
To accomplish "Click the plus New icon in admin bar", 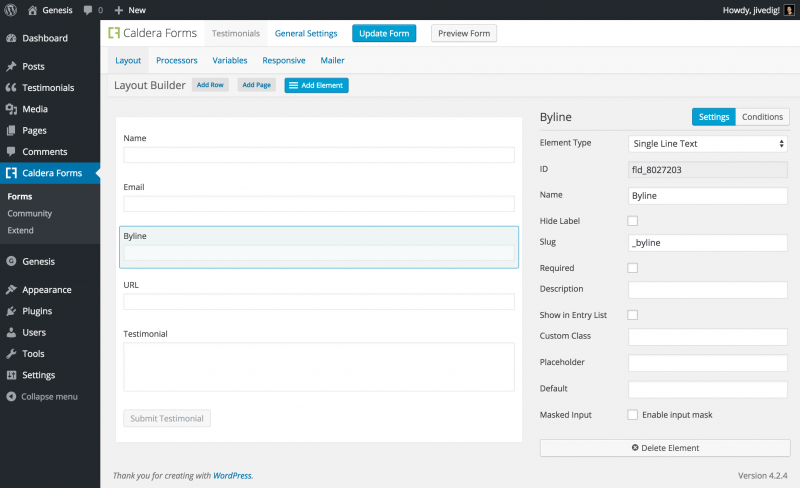I will pos(119,10).
